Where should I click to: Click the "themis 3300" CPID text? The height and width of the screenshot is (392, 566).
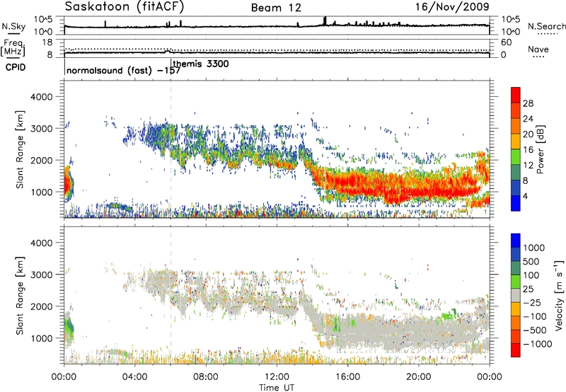tap(201, 64)
